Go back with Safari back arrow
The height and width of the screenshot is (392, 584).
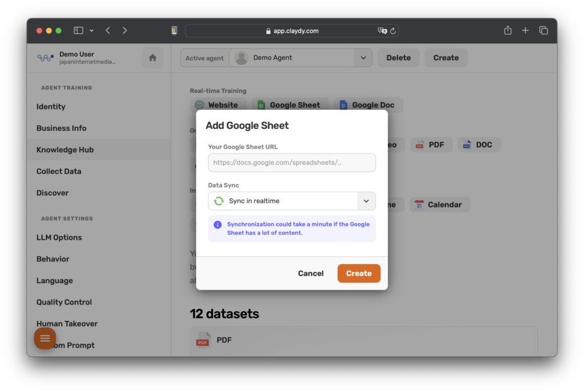[x=108, y=30]
